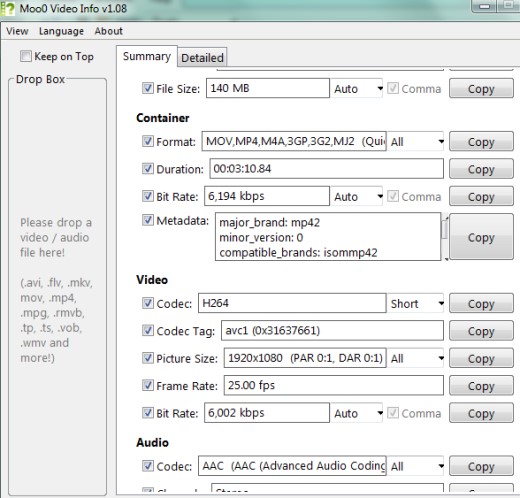Switch to the Detailed tab
Image resolution: width=520 pixels, height=498 pixels.
tap(202, 58)
